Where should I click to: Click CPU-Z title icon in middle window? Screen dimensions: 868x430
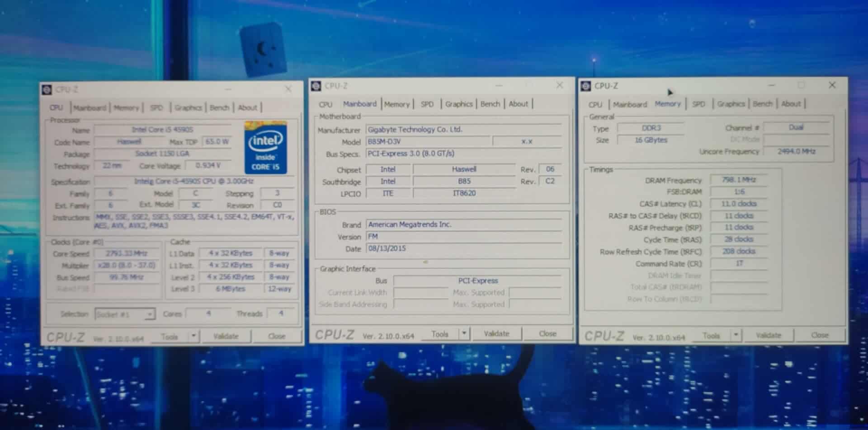pos(316,86)
